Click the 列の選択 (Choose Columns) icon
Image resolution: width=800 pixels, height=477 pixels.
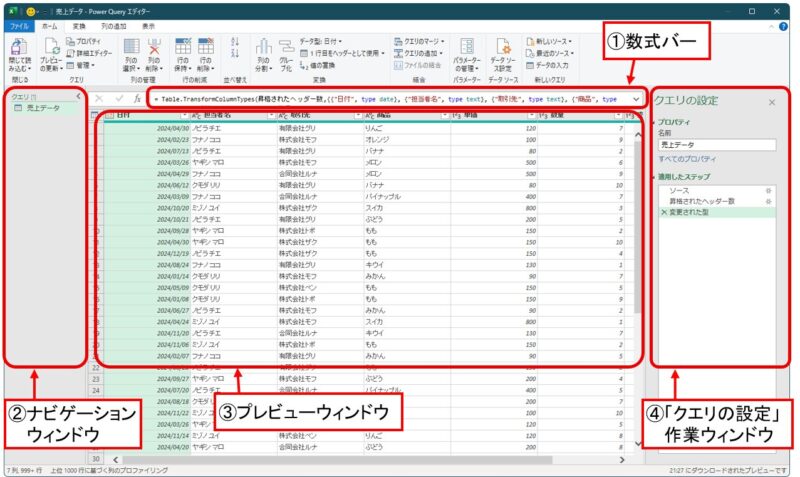(x=132, y=46)
